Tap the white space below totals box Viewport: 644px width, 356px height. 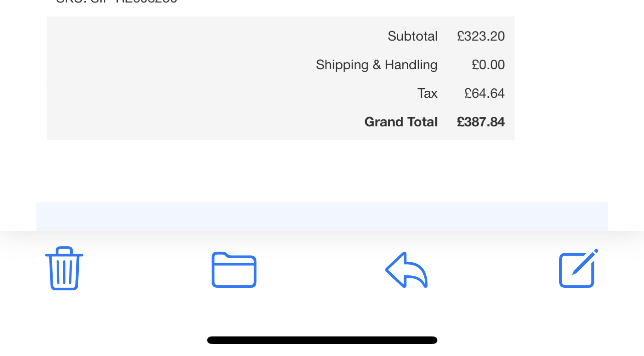(x=322, y=171)
